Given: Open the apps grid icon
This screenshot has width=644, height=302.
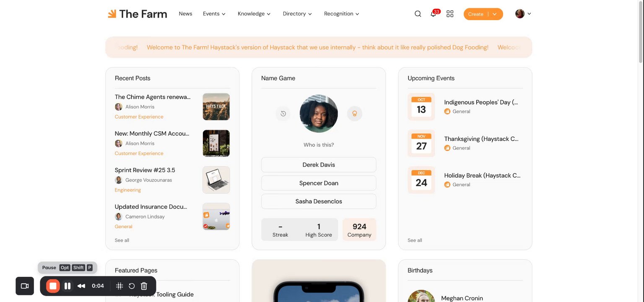Looking at the screenshot, I should (450, 14).
